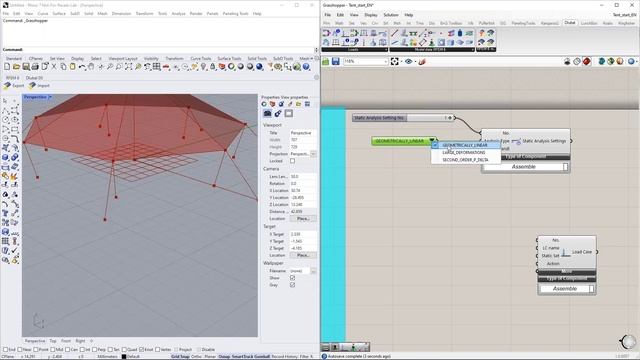The width and height of the screenshot is (640, 360).
Task: Click the blue Help sphere icon in Rhino
Action: [306, 67]
